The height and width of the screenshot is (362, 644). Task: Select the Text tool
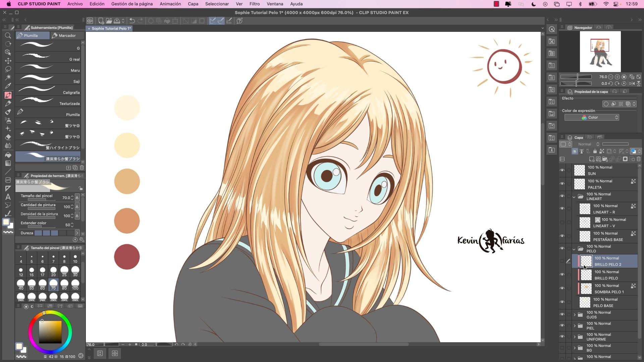8,197
